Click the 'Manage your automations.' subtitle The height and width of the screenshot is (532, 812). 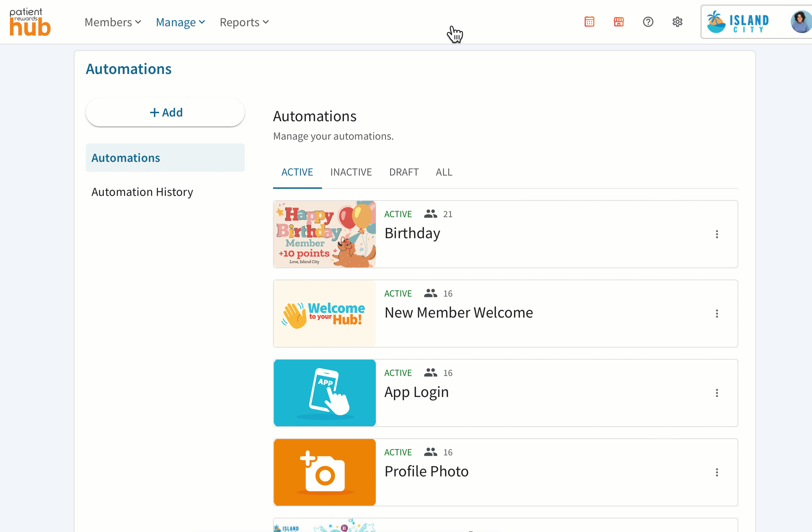(x=333, y=136)
